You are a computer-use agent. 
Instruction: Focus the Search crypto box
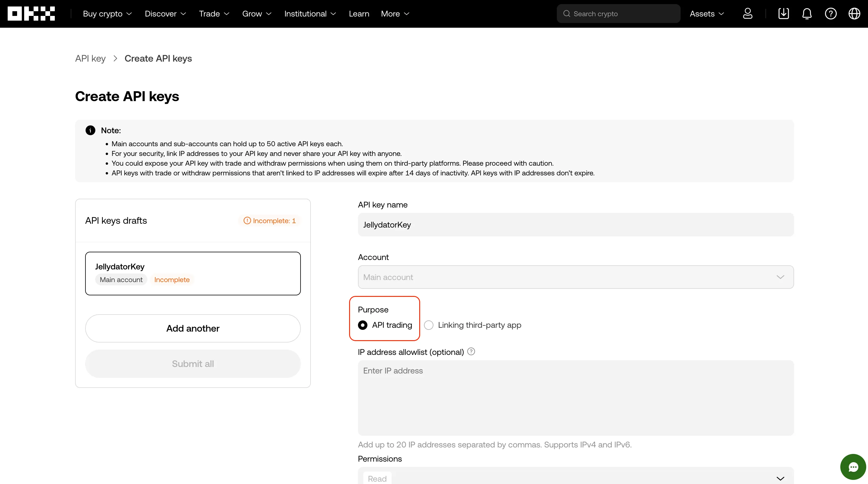click(618, 14)
